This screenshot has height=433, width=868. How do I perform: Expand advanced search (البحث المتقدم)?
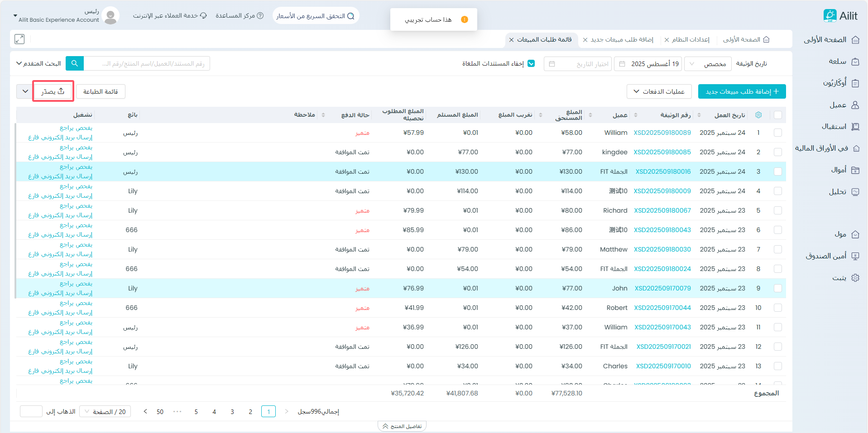coord(38,64)
